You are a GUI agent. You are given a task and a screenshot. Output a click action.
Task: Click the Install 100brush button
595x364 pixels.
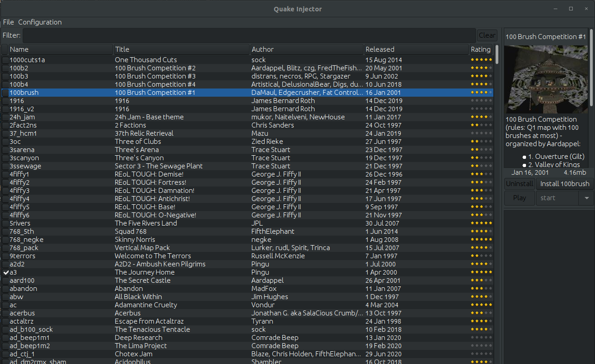[564, 184]
